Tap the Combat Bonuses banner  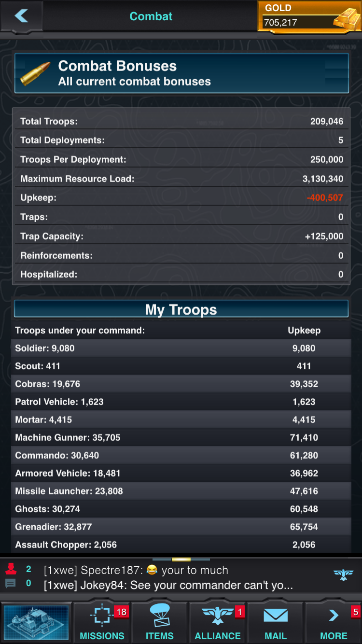click(181, 73)
